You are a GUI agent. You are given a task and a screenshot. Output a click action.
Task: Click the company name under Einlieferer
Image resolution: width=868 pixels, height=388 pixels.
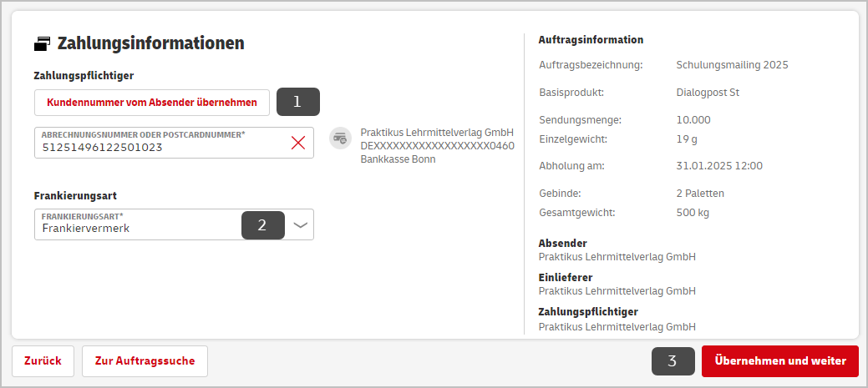[617, 290]
